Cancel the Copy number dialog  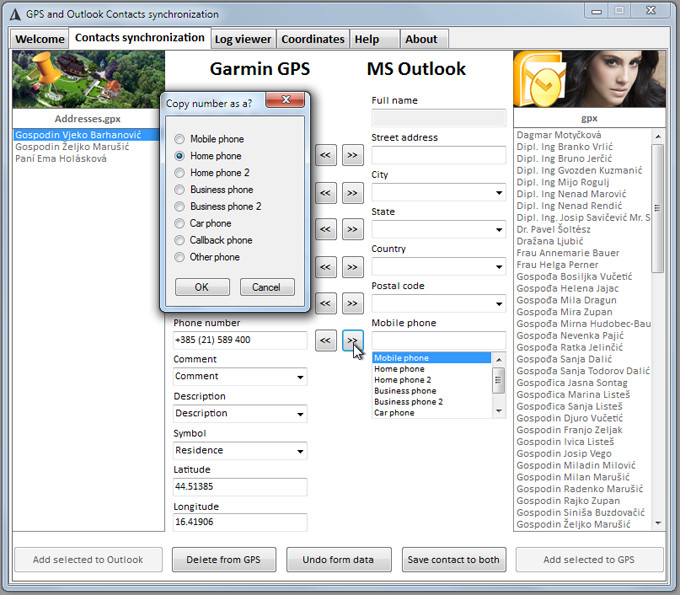(267, 287)
